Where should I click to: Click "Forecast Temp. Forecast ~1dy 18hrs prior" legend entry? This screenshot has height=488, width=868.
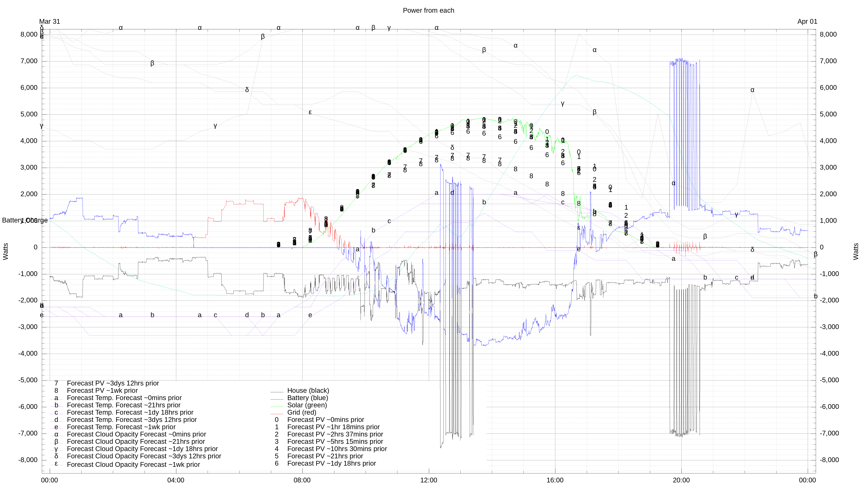tap(130, 412)
